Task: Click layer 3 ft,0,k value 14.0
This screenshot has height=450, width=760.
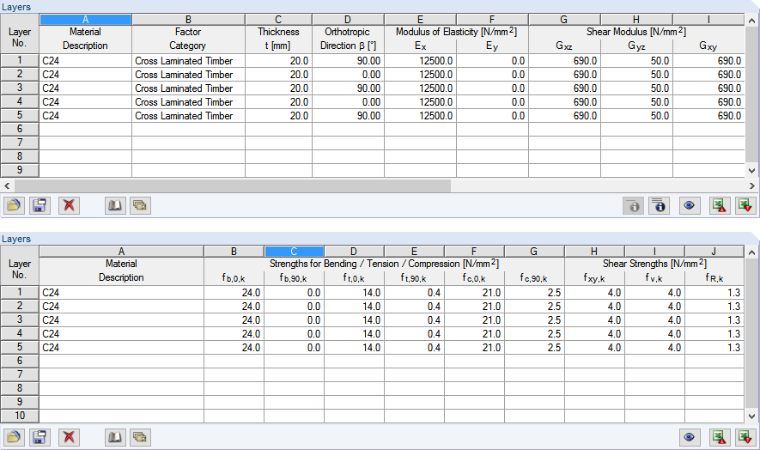Action: 354,320
